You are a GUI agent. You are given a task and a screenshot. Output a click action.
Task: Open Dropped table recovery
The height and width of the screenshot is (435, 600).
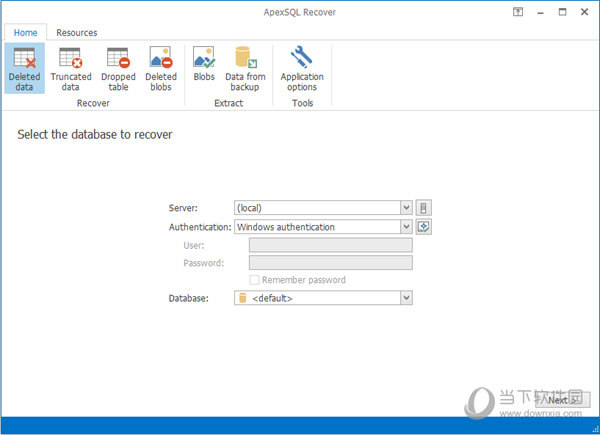pos(118,68)
